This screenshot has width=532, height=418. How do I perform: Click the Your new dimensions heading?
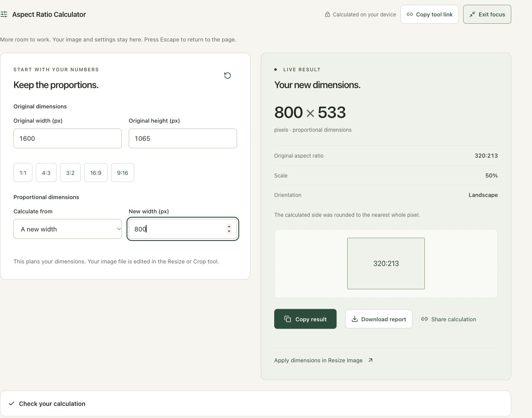click(x=317, y=85)
